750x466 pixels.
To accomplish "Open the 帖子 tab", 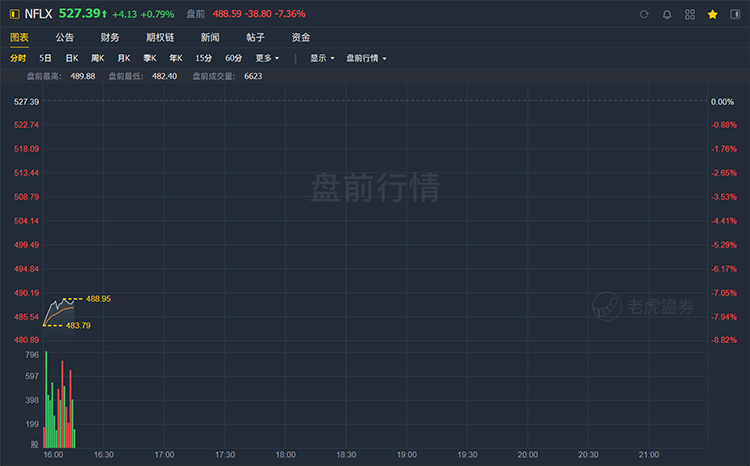I will pos(255,37).
